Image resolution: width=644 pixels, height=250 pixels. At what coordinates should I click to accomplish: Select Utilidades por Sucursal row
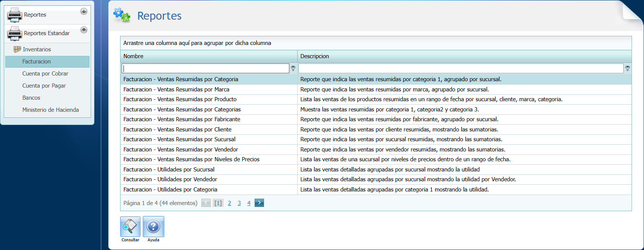376,170
